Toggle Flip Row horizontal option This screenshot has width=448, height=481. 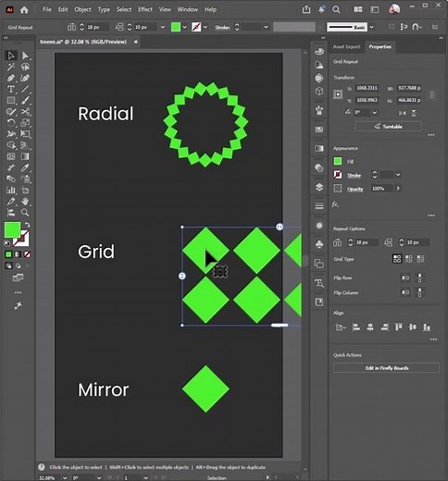(x=405, y=277)
